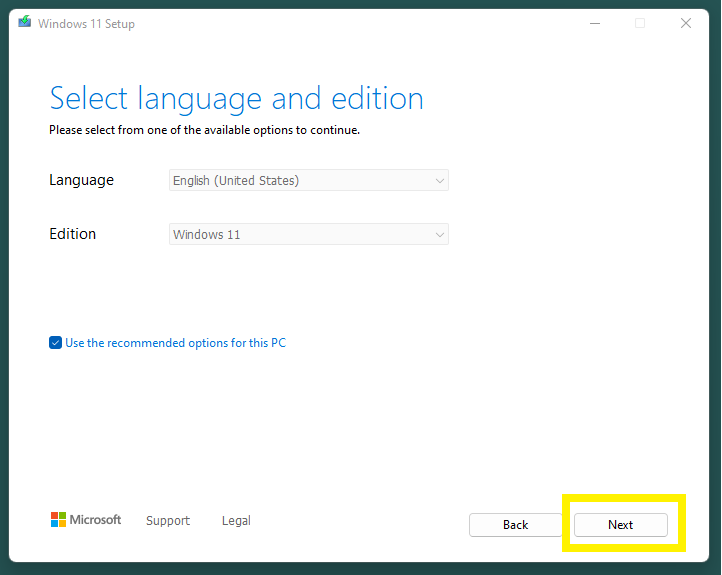
Task: Click the Windows 11 Setup title bar icon
Action: [x=25, y=22]
